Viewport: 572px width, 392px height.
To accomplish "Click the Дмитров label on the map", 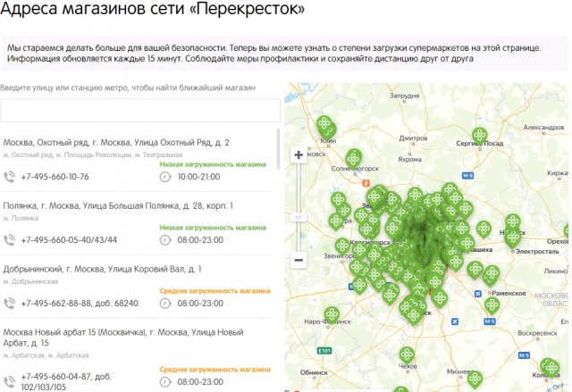I will tap(413, 138).
